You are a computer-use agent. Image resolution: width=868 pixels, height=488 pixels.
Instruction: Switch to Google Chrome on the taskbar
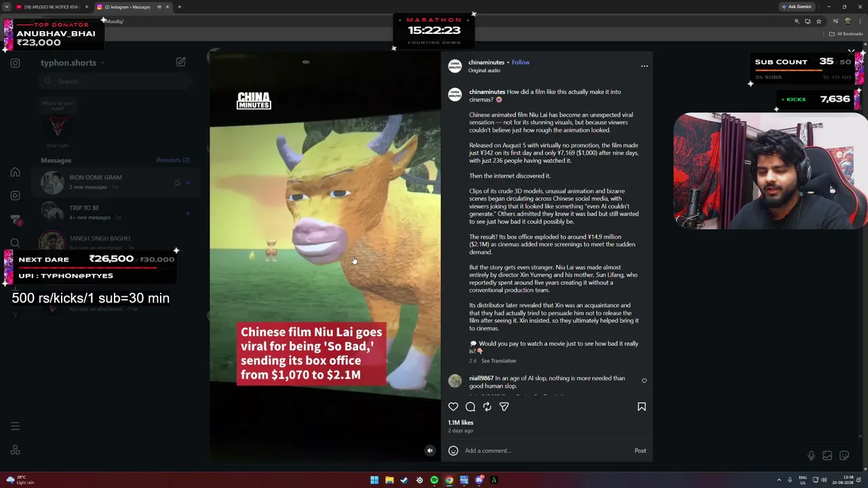(449, 481)
